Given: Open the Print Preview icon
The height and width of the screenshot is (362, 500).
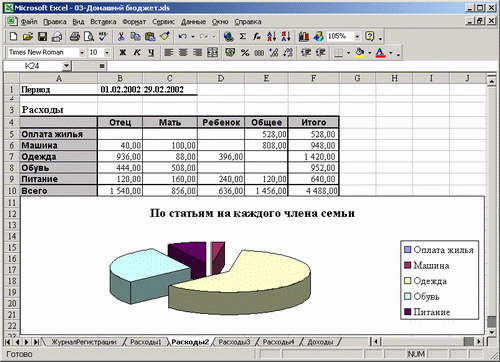Looking at the screenshot, I should point(89,36).
